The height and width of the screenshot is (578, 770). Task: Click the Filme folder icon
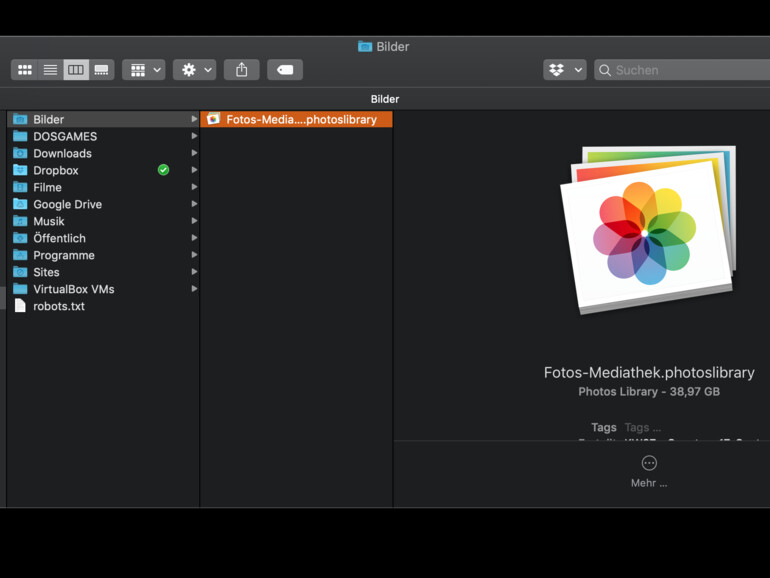coord(20,187)
